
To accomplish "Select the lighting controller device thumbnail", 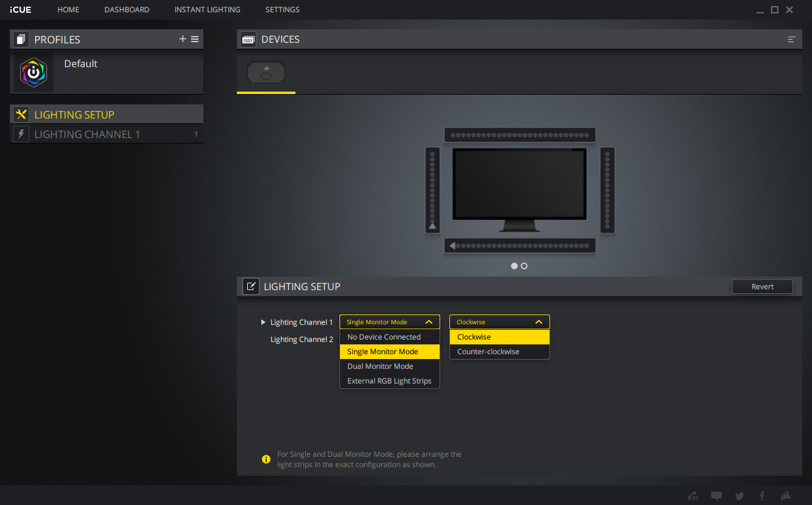I will point(266,73).
